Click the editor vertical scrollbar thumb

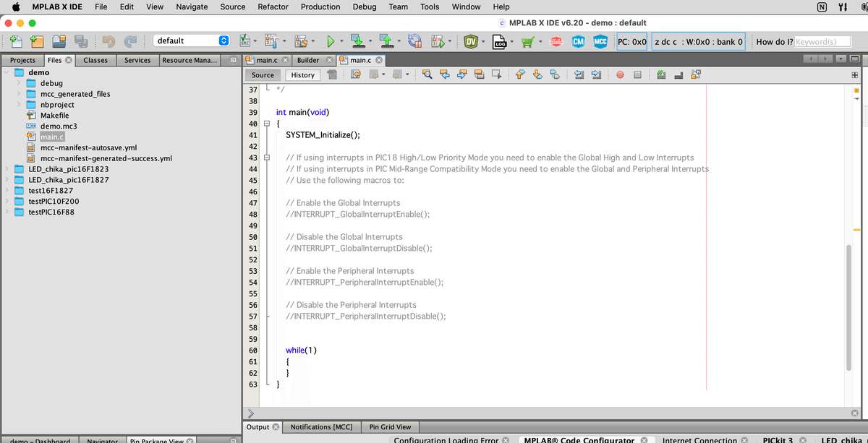pyautogui.click(x=850, y=309)
